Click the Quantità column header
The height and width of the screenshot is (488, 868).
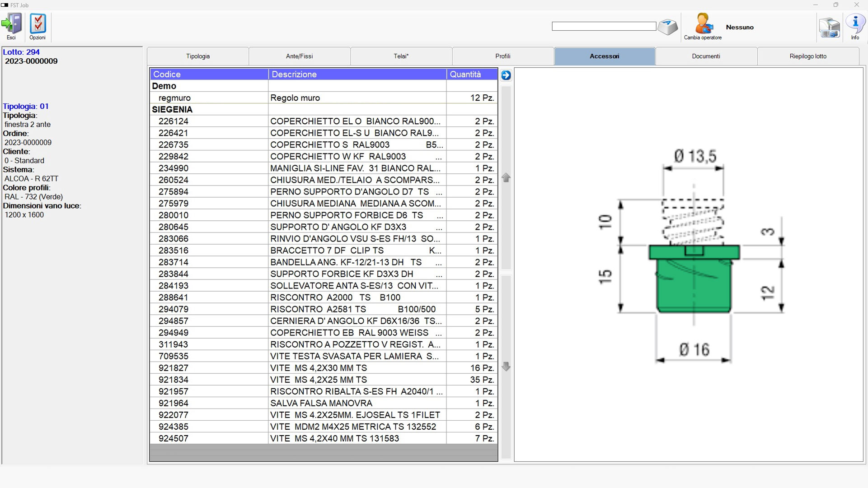[472, 74]
